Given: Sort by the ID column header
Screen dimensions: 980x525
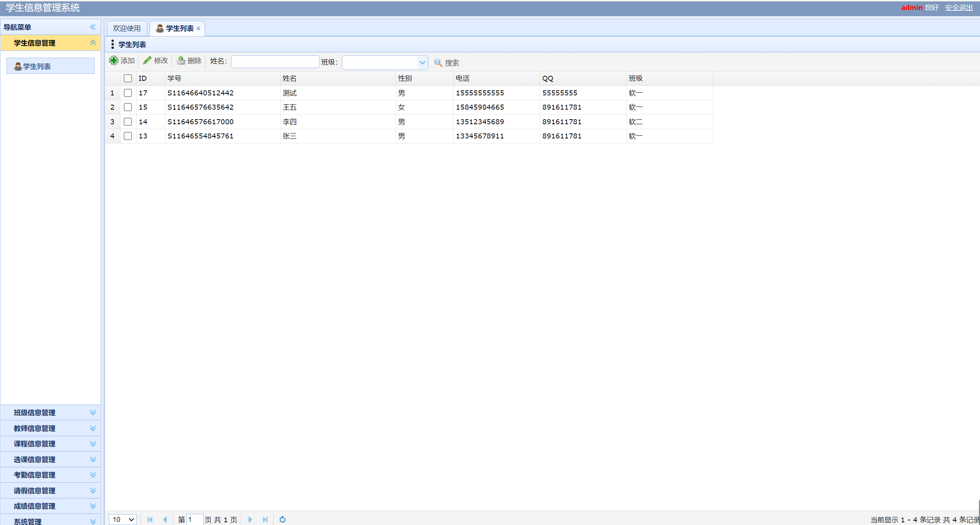Looking at the screenshot, I should pyautogui.click(x=151, y=78).
